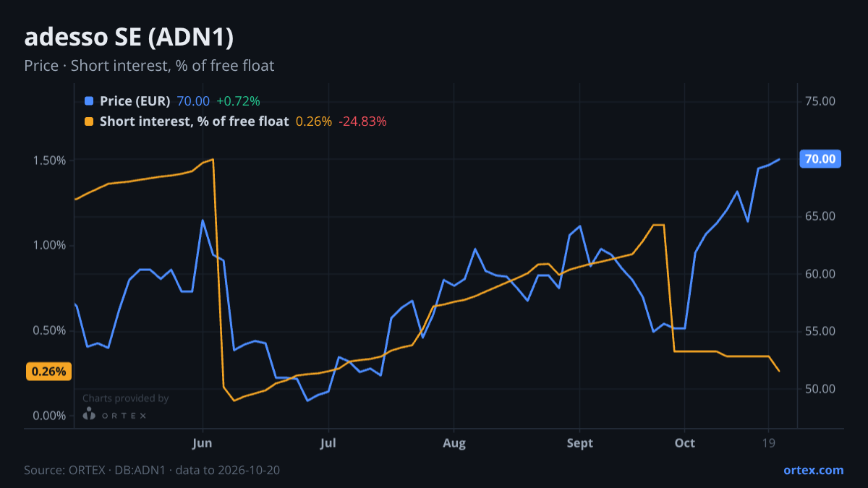Click the +0.72% price change value
The width and height of the screenshot is (868, 488).
[238, 101]
